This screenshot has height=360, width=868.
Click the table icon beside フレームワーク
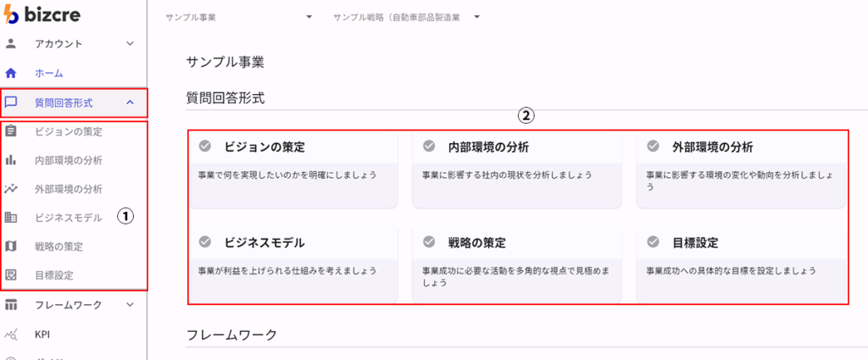coord(11,305)
